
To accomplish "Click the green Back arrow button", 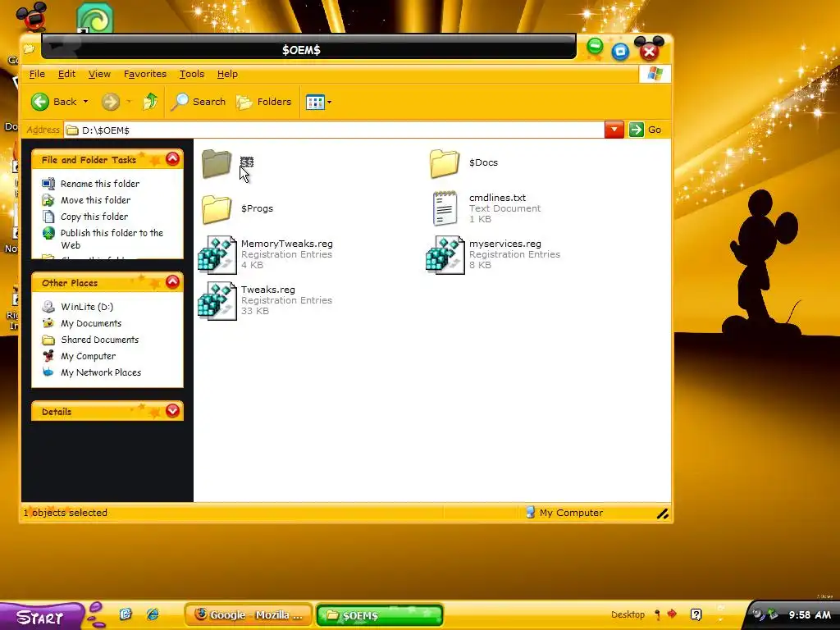I will [x=40, y=101].
